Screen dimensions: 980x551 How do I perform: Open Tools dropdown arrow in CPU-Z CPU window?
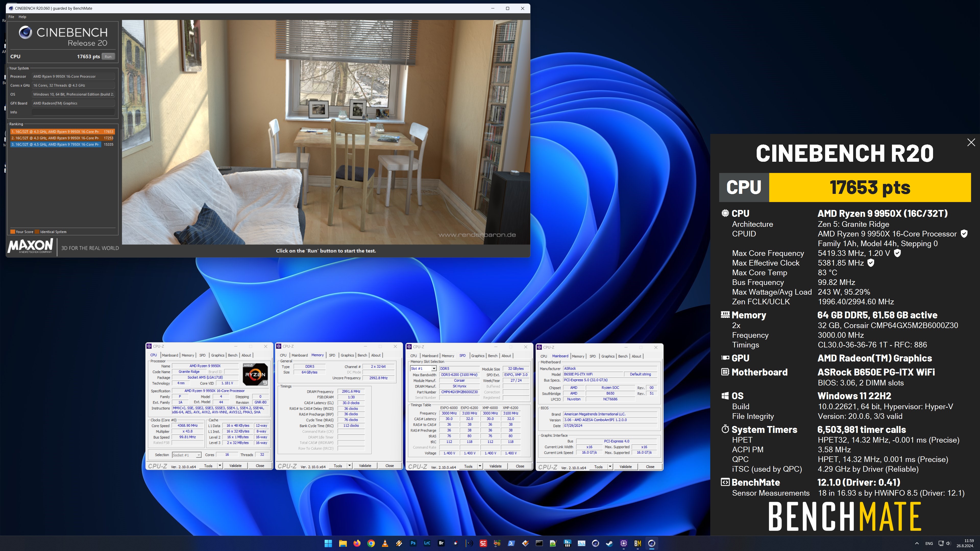tap(219, 466)
